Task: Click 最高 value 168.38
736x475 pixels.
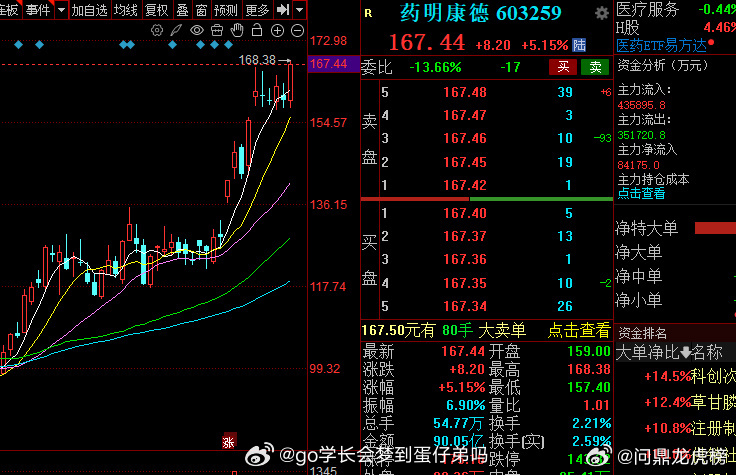Action: [x=589, y=369]
